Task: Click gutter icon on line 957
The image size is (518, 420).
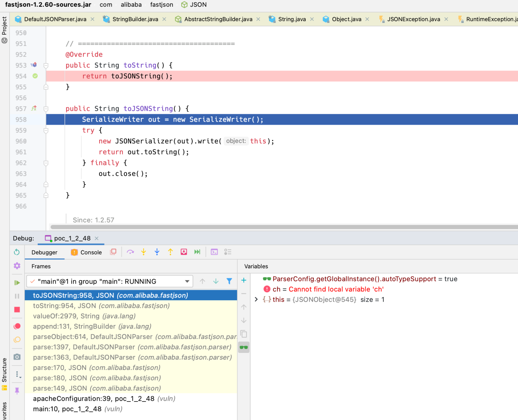Action: pos(34,108)
